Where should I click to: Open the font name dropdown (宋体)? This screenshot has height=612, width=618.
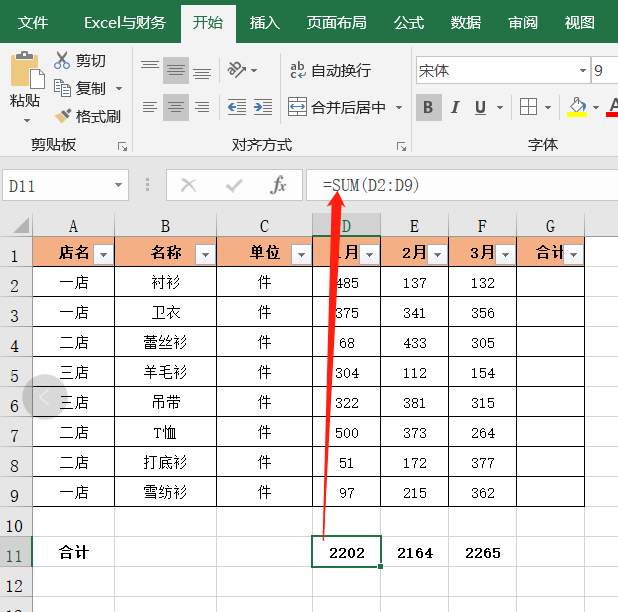(x=583, y=71)
